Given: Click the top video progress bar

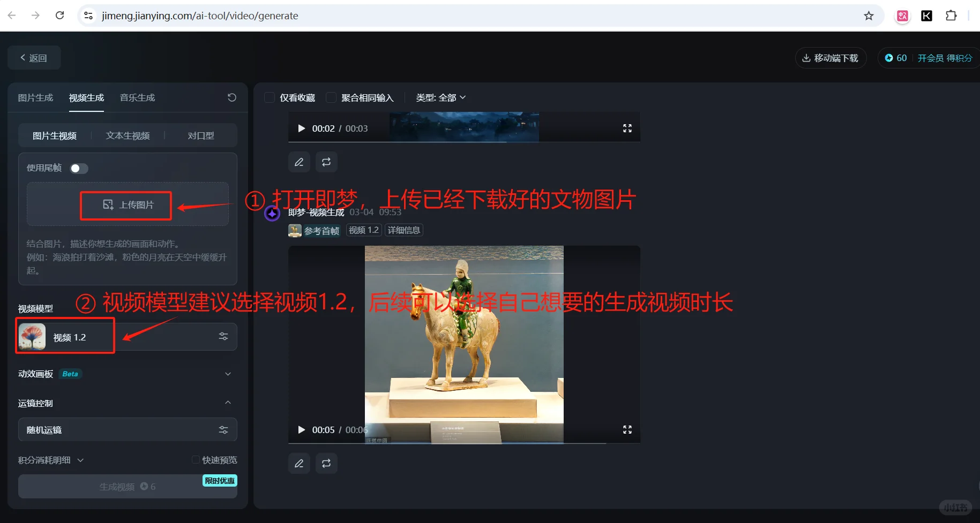Looking at the screenshot, I should (464, 142).
